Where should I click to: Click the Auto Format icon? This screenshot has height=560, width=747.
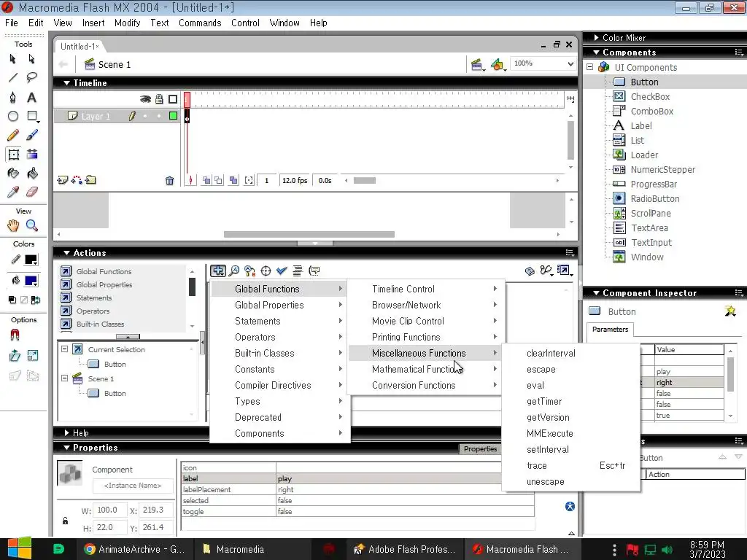[x=298, y=271]
